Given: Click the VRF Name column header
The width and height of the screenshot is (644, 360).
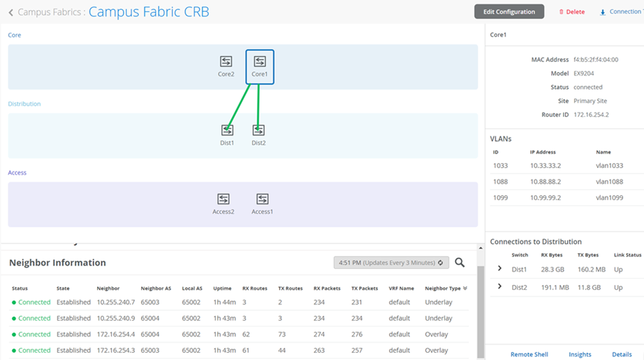Looking at the screenshot, I should 401,288.
